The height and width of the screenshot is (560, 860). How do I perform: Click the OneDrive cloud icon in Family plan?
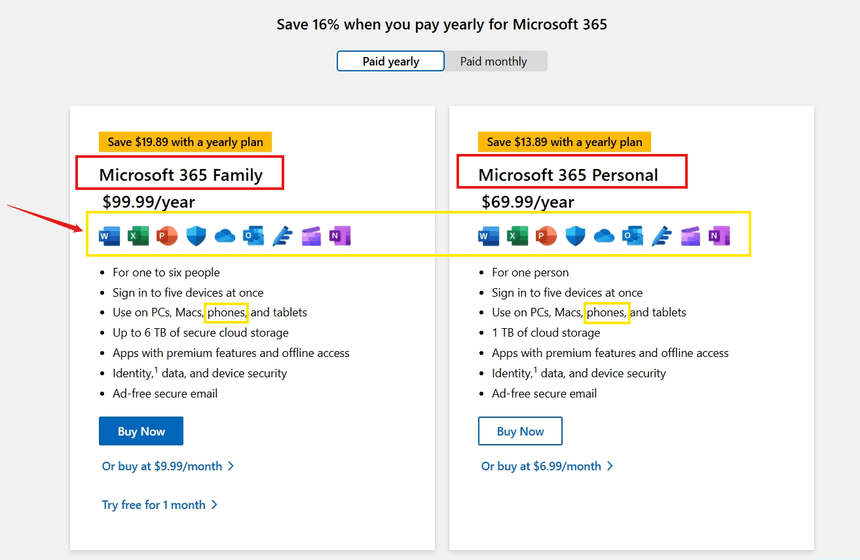pyautogui.click(x=224, y=237)
